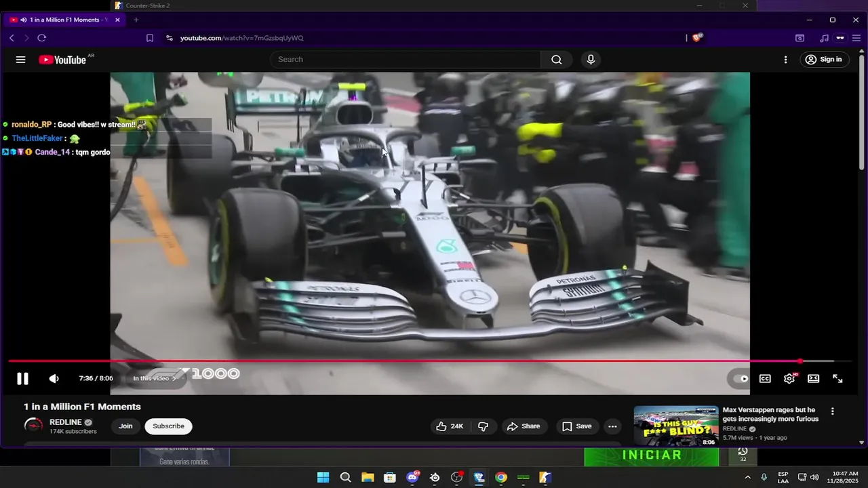Pause the YouTube video
The width and height of the screenshot is (868, 488).
click(22, 379)
